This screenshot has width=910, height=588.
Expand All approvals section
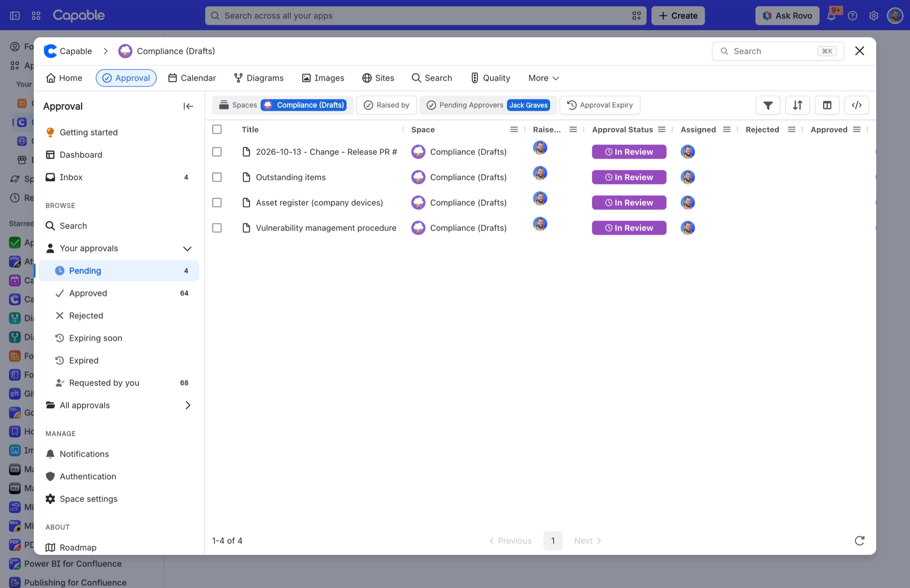[187, 405]
